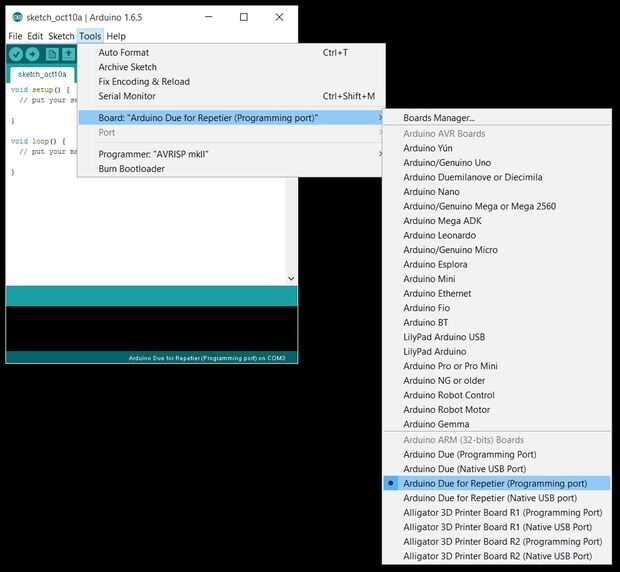Screen dimensions: 620x572
Task: Pick Arduino Mini from board list
Action: (x=497, y=279)
